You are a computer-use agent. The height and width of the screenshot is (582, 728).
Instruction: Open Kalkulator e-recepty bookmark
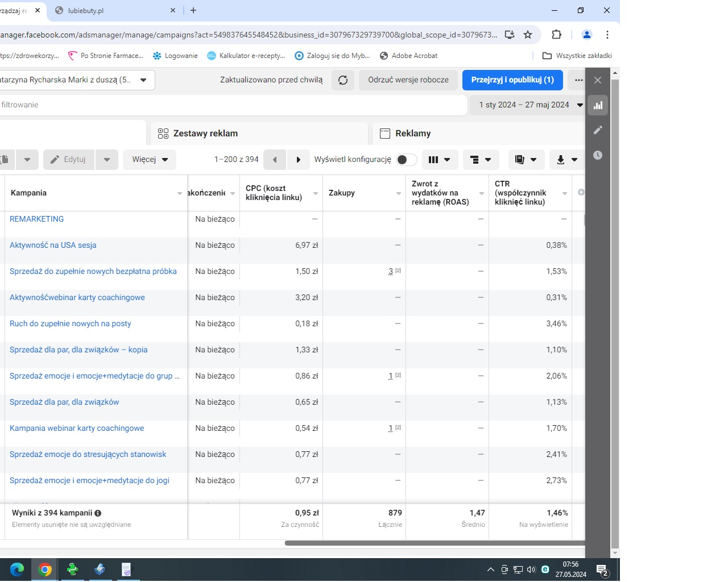point(246,56)
